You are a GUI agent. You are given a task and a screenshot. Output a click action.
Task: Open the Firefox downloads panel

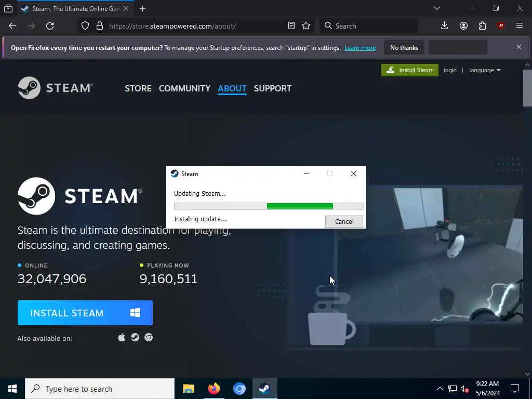tap(444, 26)
